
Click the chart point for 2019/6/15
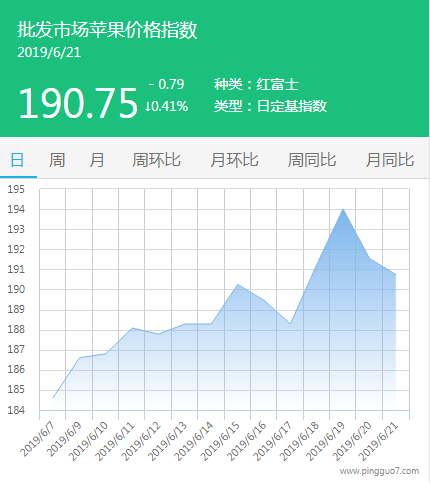click(238, 284)
